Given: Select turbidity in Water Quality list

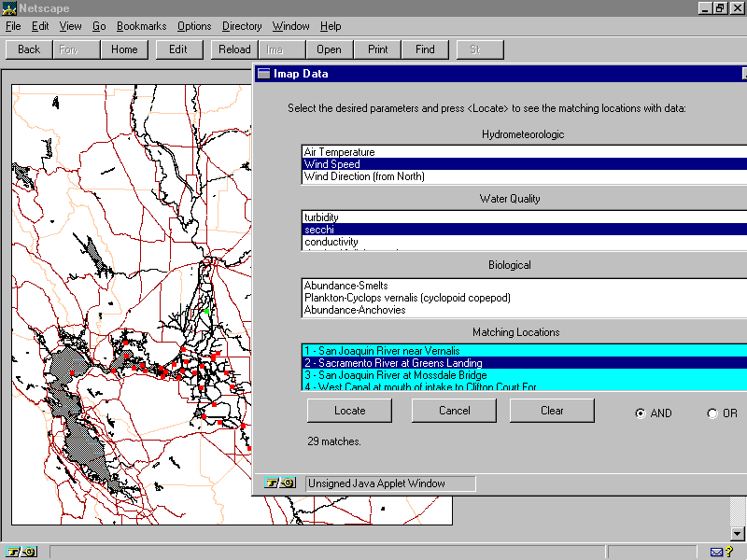Looking at the screenshot, I should [x=525, y=217].
